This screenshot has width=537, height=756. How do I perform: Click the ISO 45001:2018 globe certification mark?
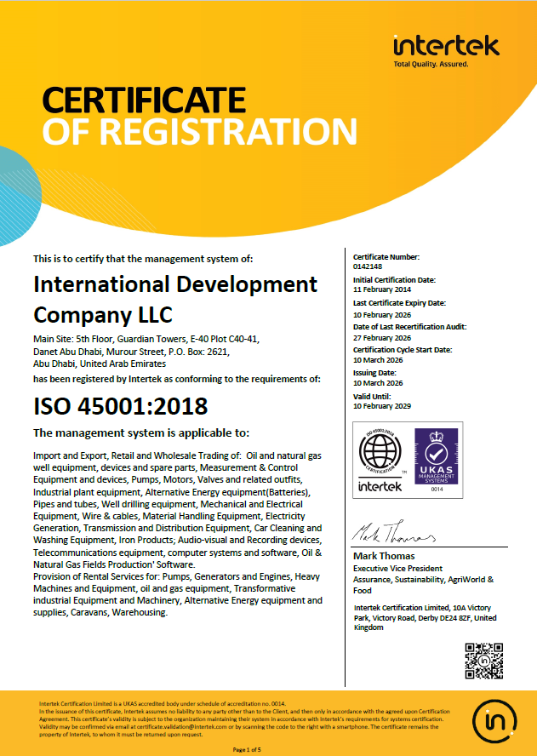[380, 452]
